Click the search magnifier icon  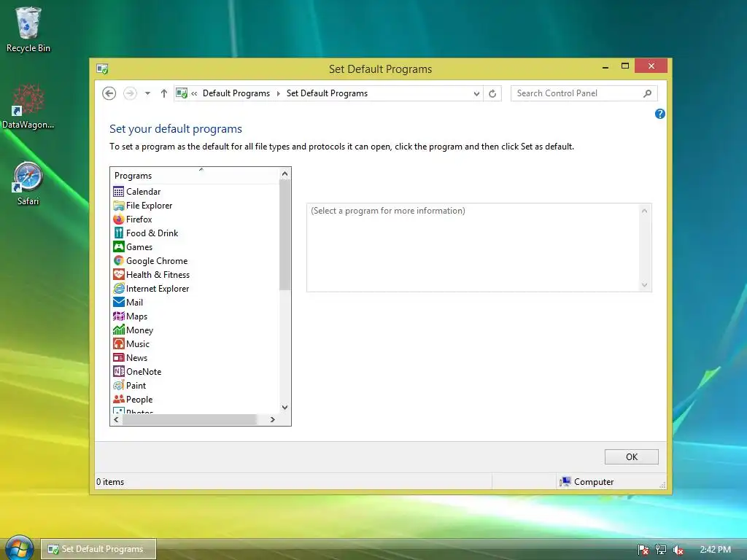(x=648, y=93)
